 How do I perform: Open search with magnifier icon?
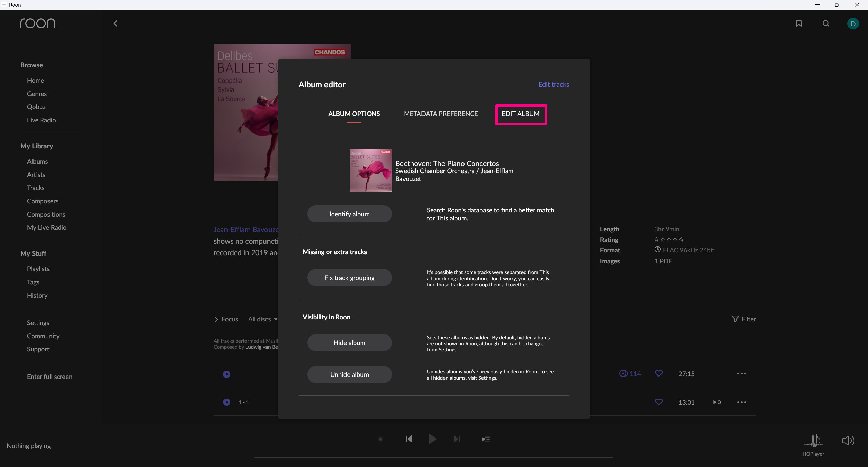coord(826,23)
